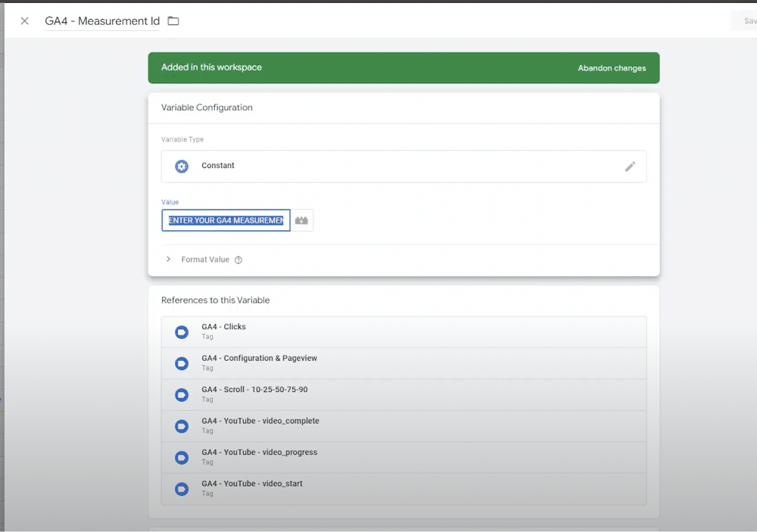Viewport: 757px width, 532px height.
Task: Click the pencil icon to edit variable type
Action: 630,166
